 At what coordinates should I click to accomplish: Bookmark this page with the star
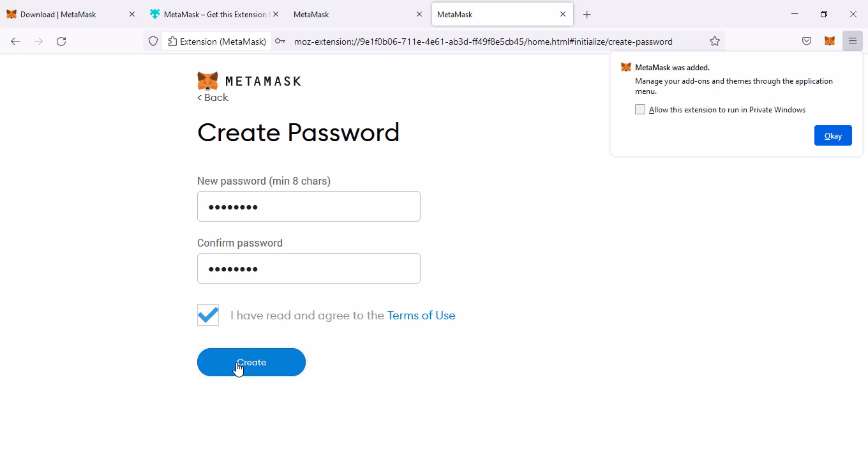tap(715, 41)
